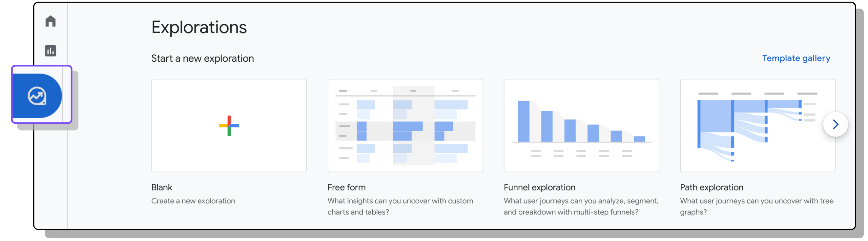Image resolution: width=868 pixels, height=241 pixels.
Task: Pick the Path exploration tree graph thumbnail
Action: 757,125
